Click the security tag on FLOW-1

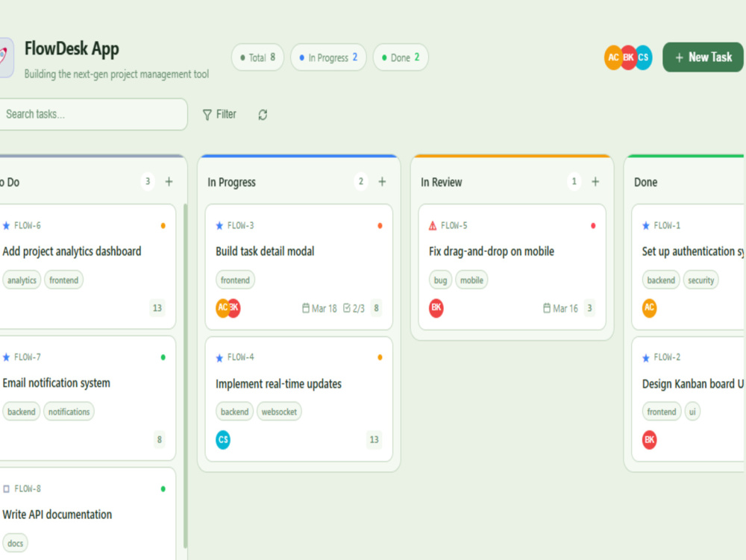(x=700, y=280)
